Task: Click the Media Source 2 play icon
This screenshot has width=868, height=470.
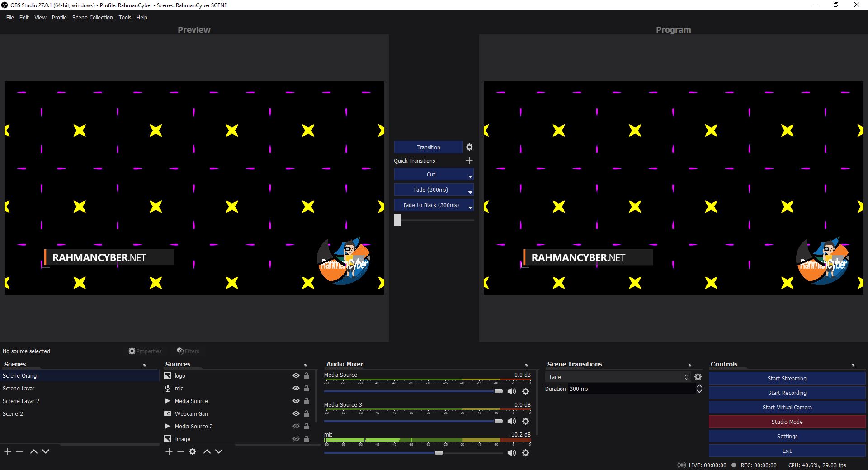Action: (x=168, y=426)
